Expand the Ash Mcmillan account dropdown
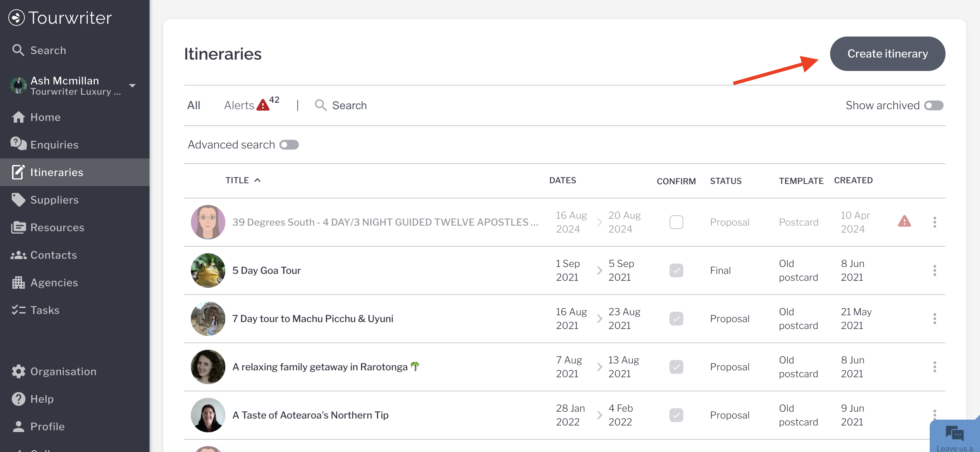980x452 pixels. [132, 85]
